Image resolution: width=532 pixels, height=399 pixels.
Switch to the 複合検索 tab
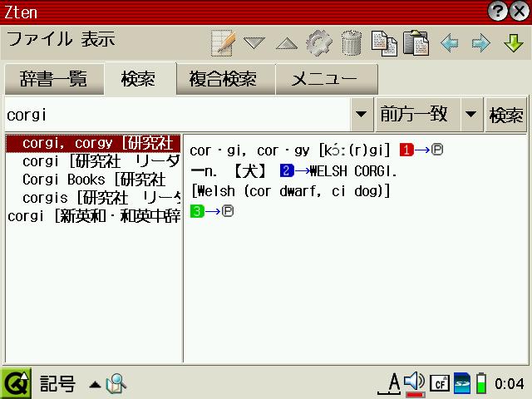(x=222, y=80)
